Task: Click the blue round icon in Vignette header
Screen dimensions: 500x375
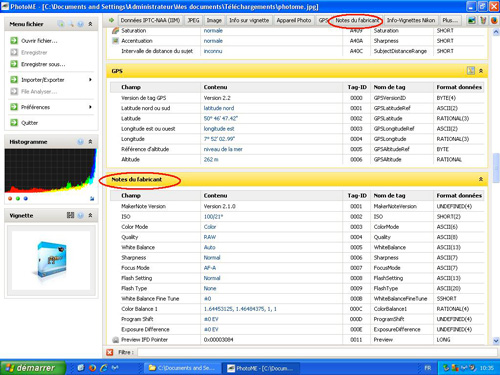Action: click(x=80, y=215)
